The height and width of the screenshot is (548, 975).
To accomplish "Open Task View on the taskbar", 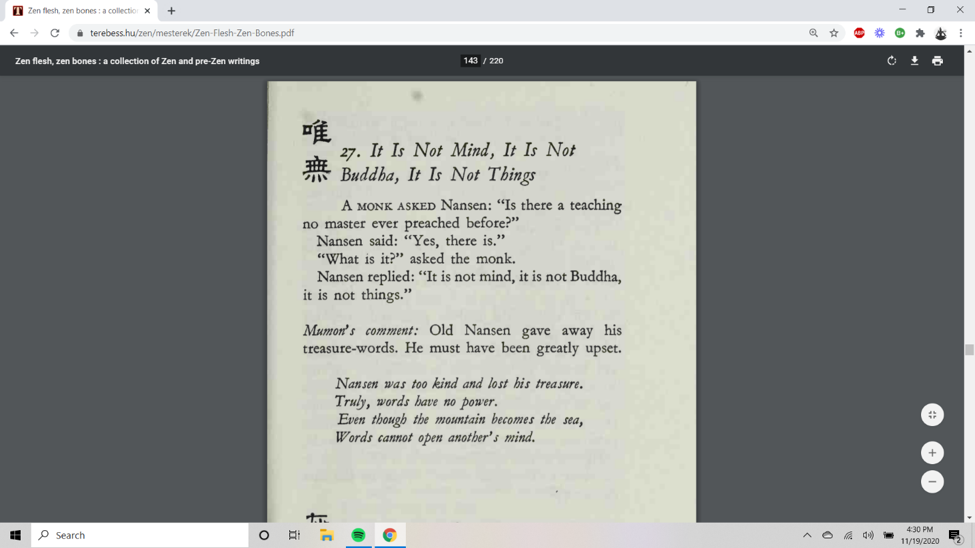I will 294,535.
